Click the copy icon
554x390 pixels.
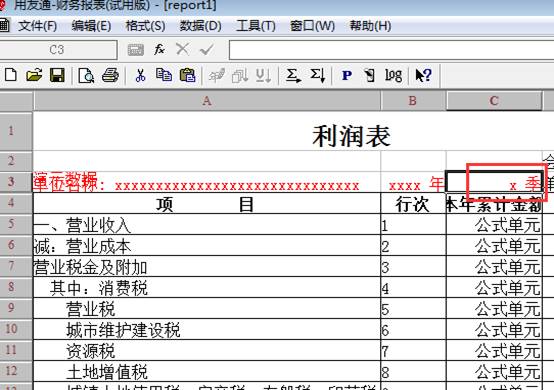(x=164, y=75)
